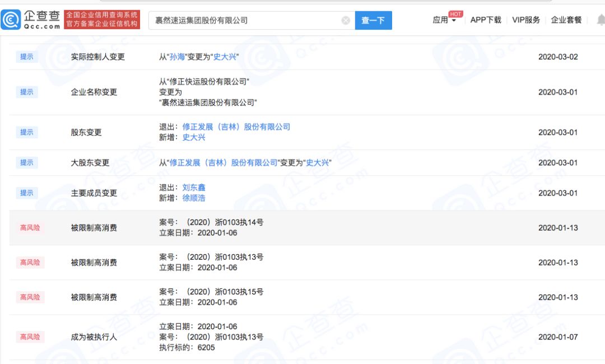Click the 提示 badge beside 股东变更
This screenshot has width=605, height=364.
tap(26, 132)
